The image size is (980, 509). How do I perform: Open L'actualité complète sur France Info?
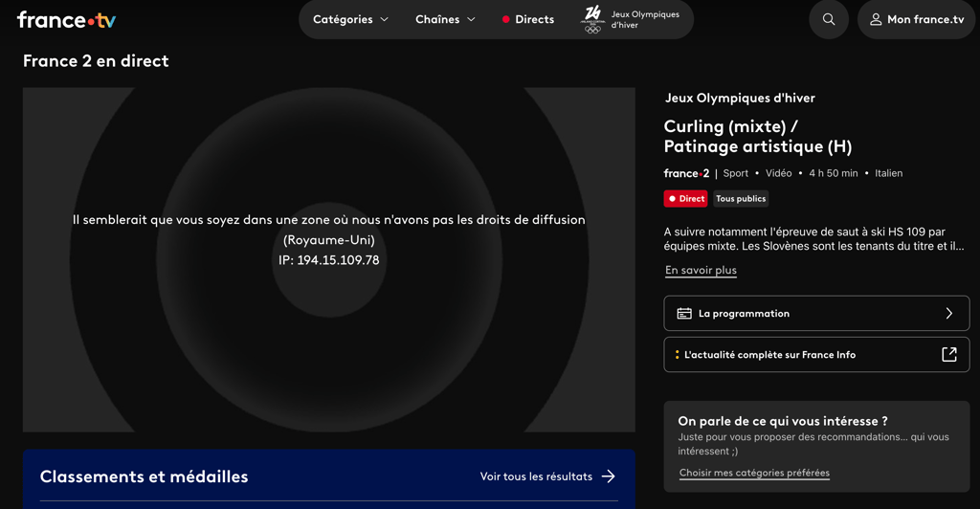tap(816, 355)
